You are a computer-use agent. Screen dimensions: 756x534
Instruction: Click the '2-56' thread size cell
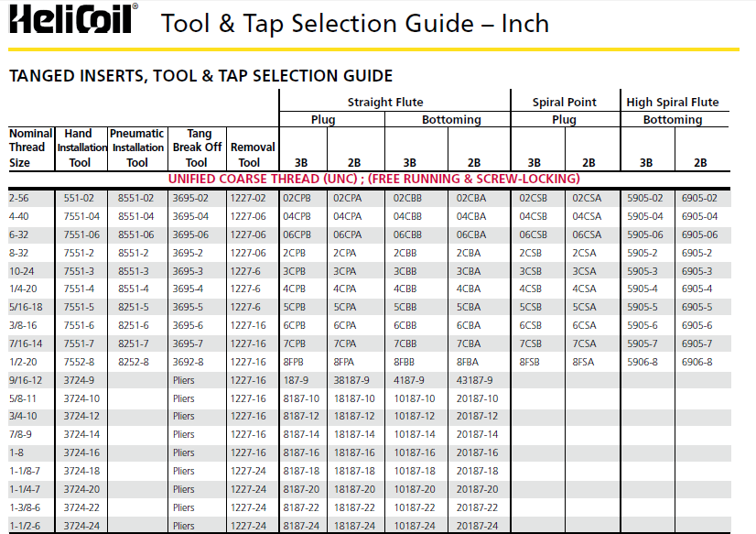(19, 198)
